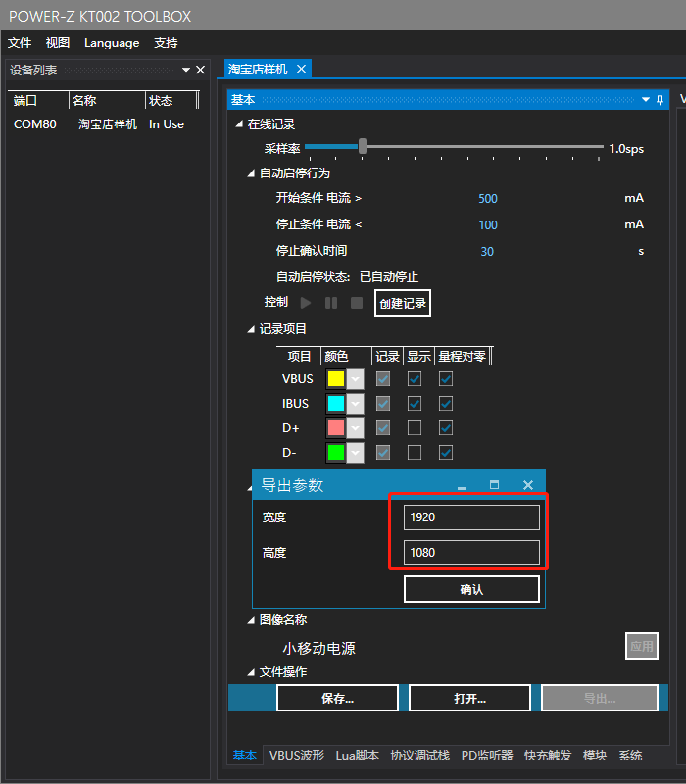Pin the 基本 panel with pushpin icon
Image resolution: width=686 pixels, height=784 pixels.
point(660,100)
